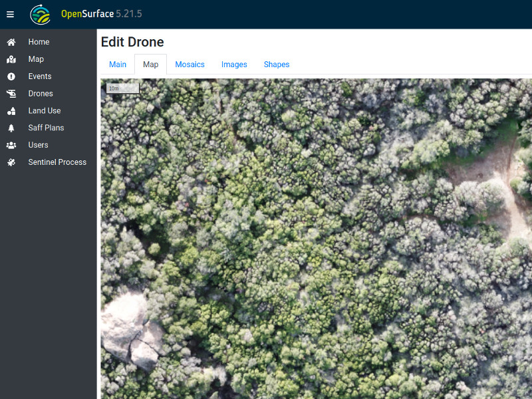Open the Shapes tab
The width and height of the screenshot is (532, 399).
(x=277, y=65)
